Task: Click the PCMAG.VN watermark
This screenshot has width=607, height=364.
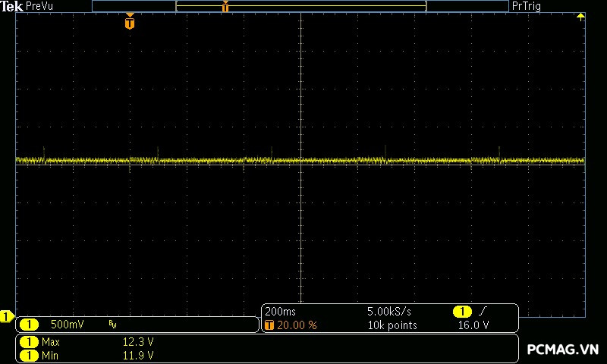Action: [x=562, y=350]
